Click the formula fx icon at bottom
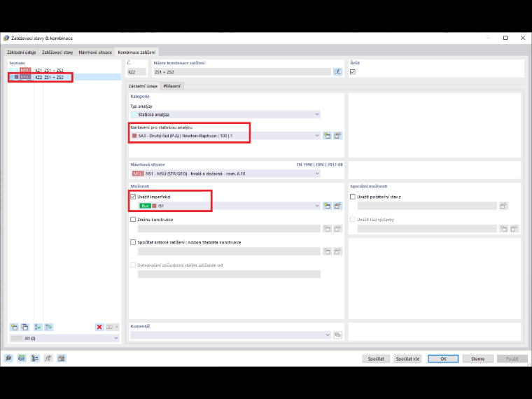 (x=48, y=358)
